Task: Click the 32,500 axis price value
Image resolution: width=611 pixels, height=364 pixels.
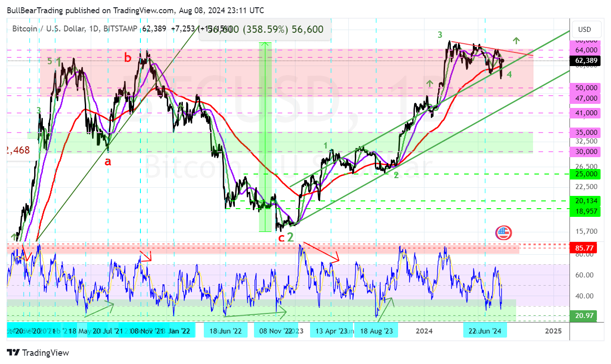Action: coord(586,141)
